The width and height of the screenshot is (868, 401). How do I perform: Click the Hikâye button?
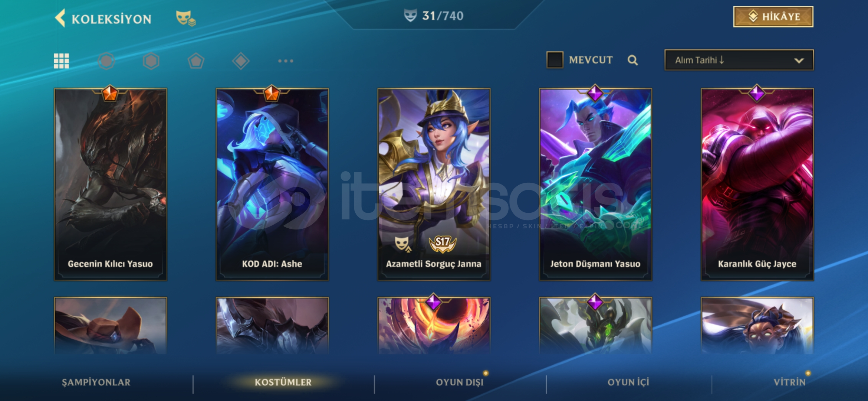[x=773, y=17]
